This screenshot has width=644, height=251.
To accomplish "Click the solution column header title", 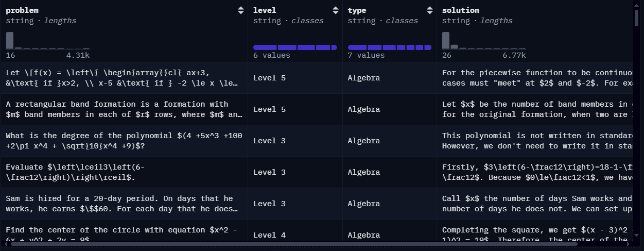I will [x=460, y=10].
